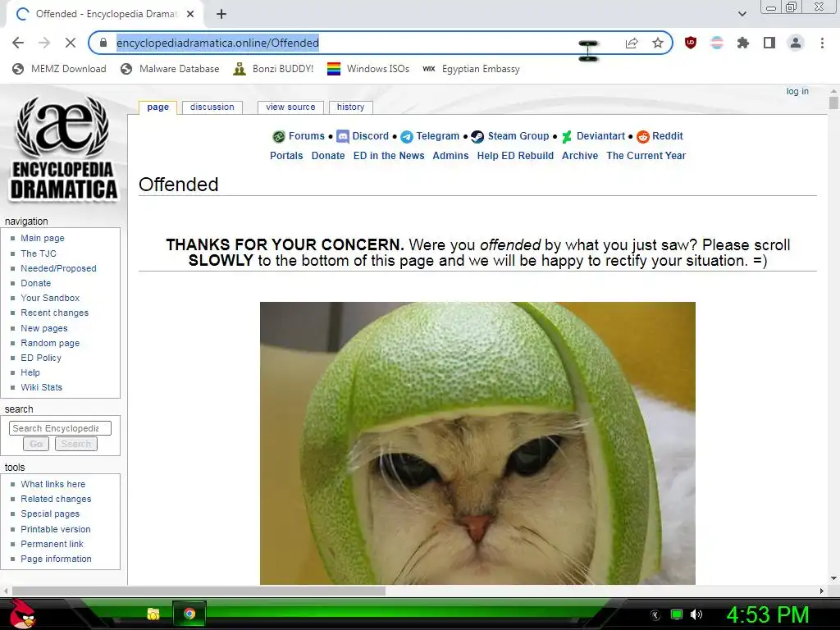Open Needed/Proposed in navigation
This screenshot has width=840, height=630.
pyautogui.click(x=58, y=268)
